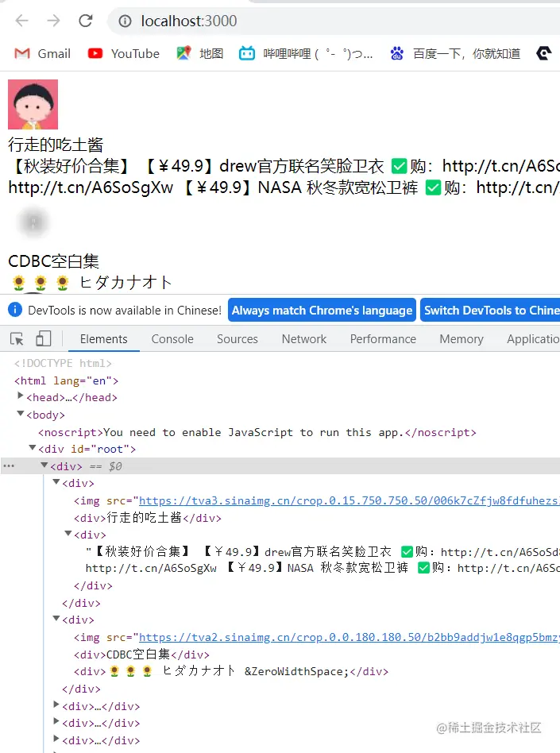Switch to the Sources tab
Viewport: 560px width, 753px height.
238,339
